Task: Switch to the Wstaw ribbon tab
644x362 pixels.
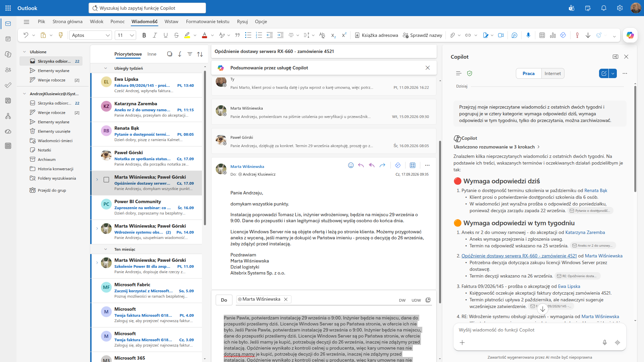Action: pyautogui.click(x=171, y=21)
